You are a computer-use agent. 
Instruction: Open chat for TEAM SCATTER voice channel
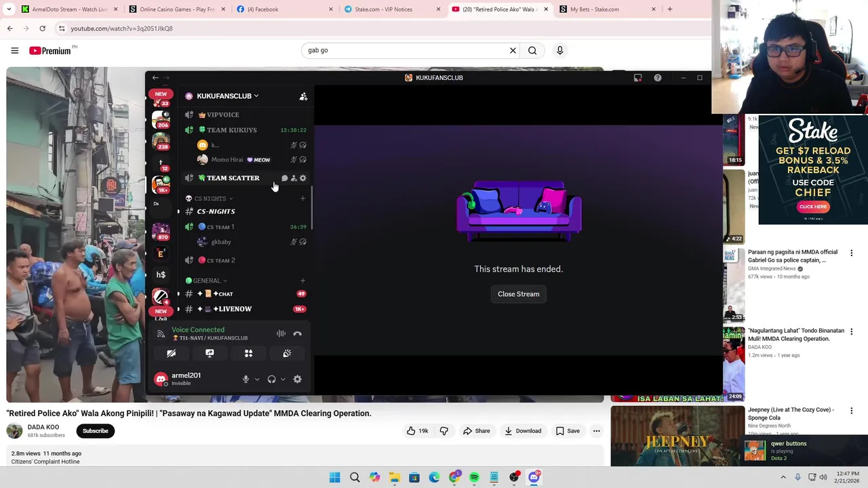285,178
